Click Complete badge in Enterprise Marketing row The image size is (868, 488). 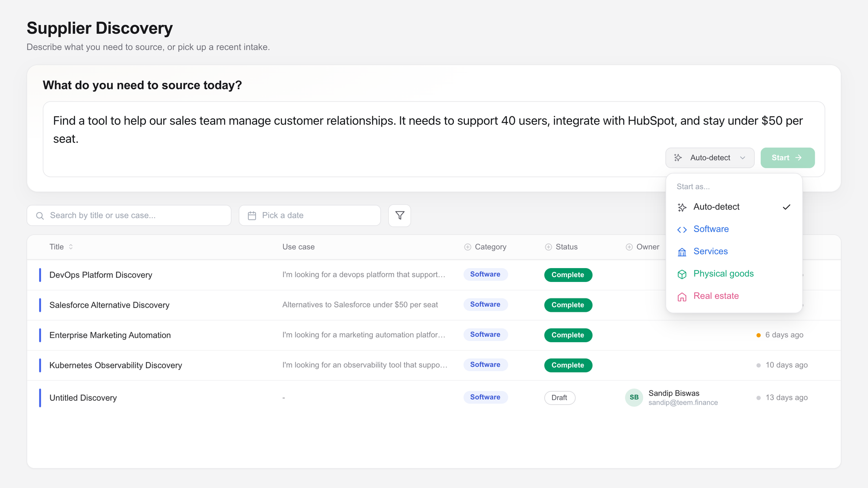pyautogui.click(x=568, y=335)
